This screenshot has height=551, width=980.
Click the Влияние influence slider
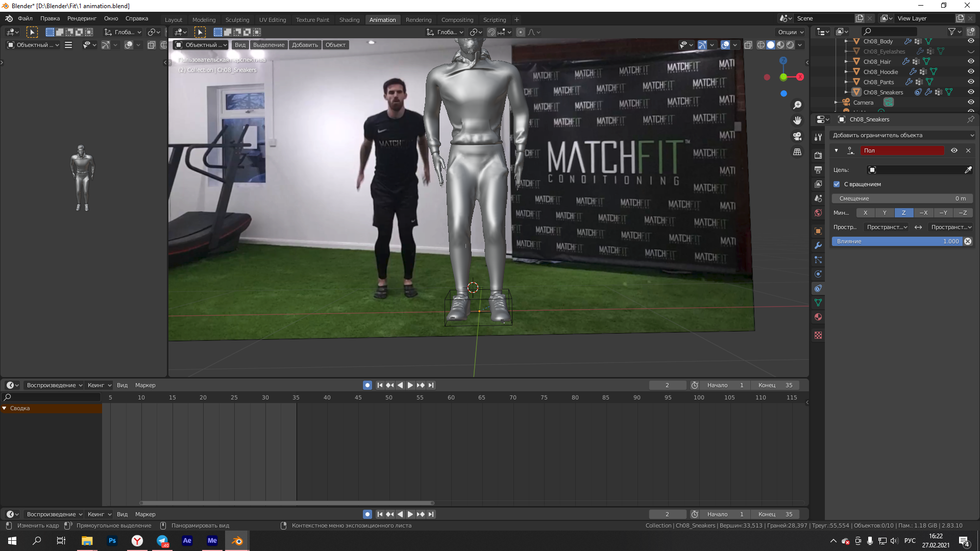tap(897, 241)
